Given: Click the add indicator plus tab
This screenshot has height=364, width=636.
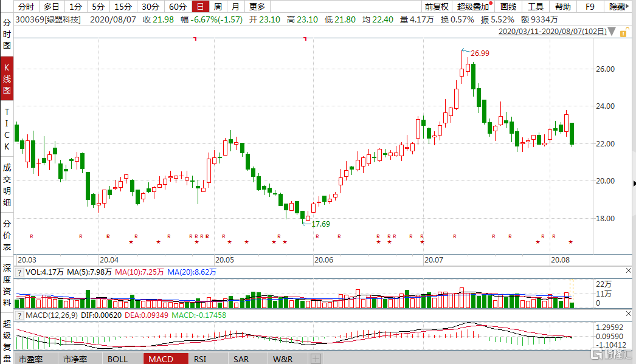Looking at the screenshot, I should pyautogui.click(x=316, y=359).
